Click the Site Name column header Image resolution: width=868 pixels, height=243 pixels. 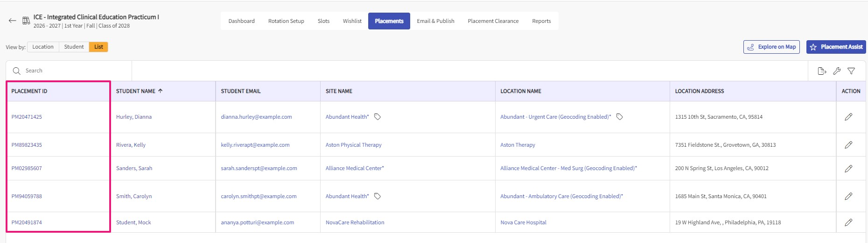[339, 91]
